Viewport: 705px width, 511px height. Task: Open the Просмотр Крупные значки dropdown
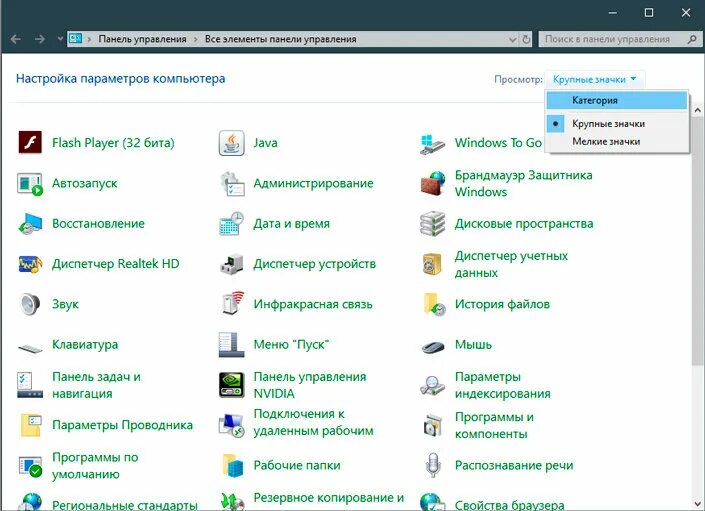pos(594,80)
